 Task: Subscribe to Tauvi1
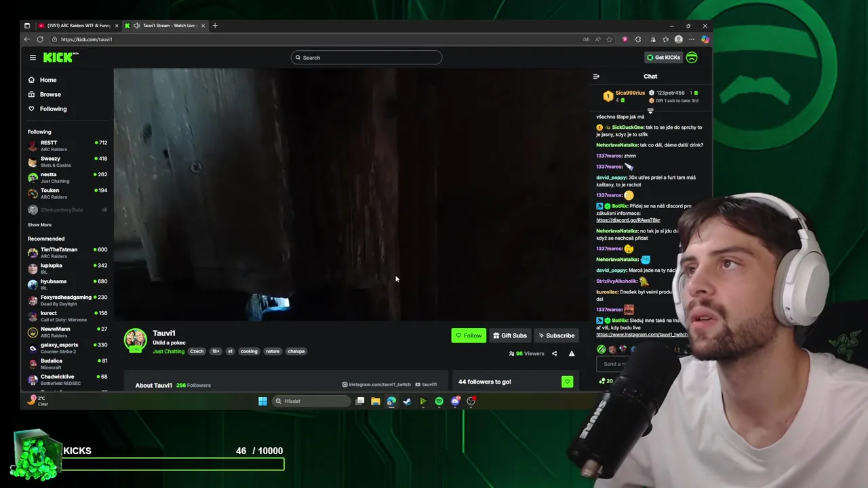(556, 335)
